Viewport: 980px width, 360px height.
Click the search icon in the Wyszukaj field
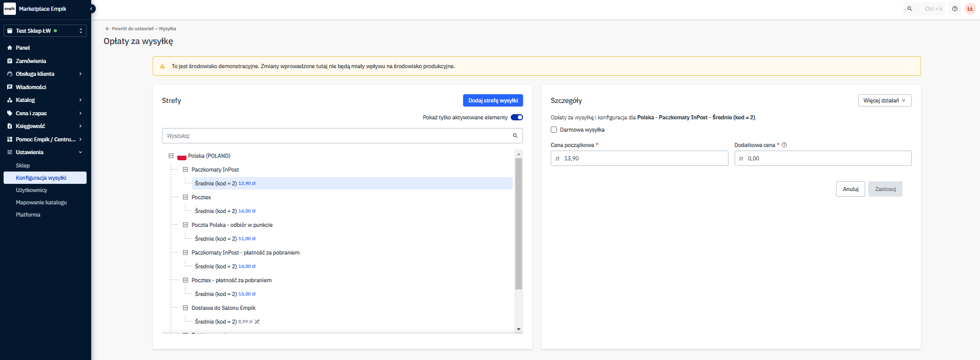515,136
